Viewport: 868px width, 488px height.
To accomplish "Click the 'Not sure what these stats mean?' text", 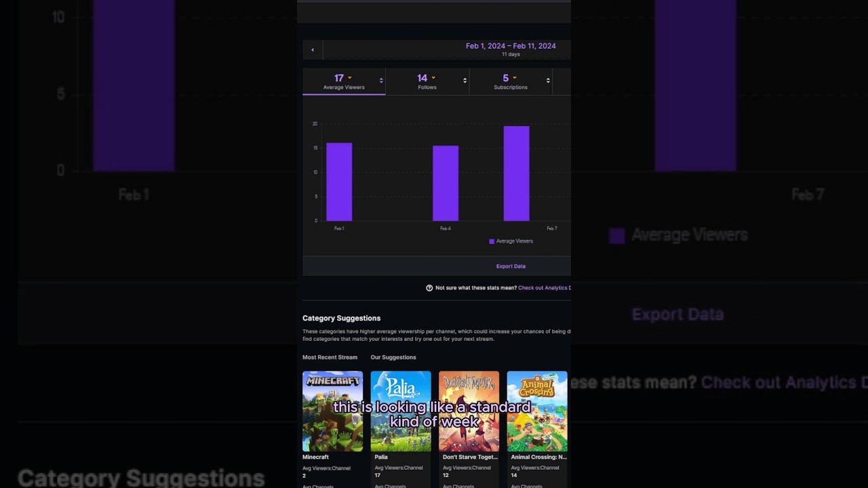I will click(x=476, y=288).
